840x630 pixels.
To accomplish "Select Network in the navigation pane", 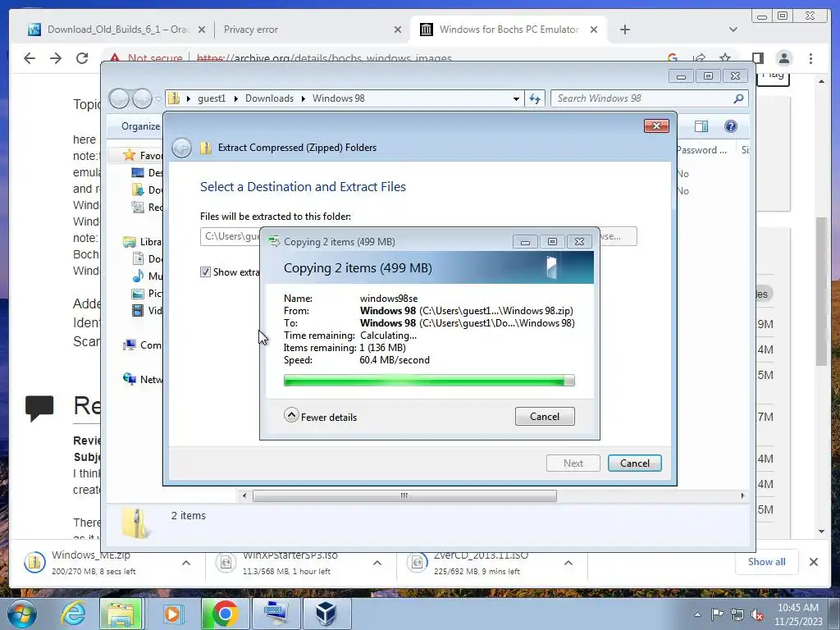I will [142, 379].
